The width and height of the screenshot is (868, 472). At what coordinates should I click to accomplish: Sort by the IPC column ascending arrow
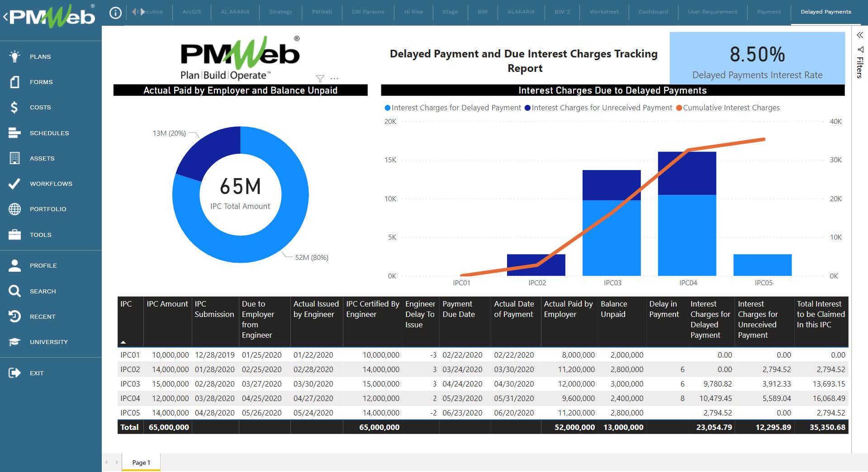123,342
